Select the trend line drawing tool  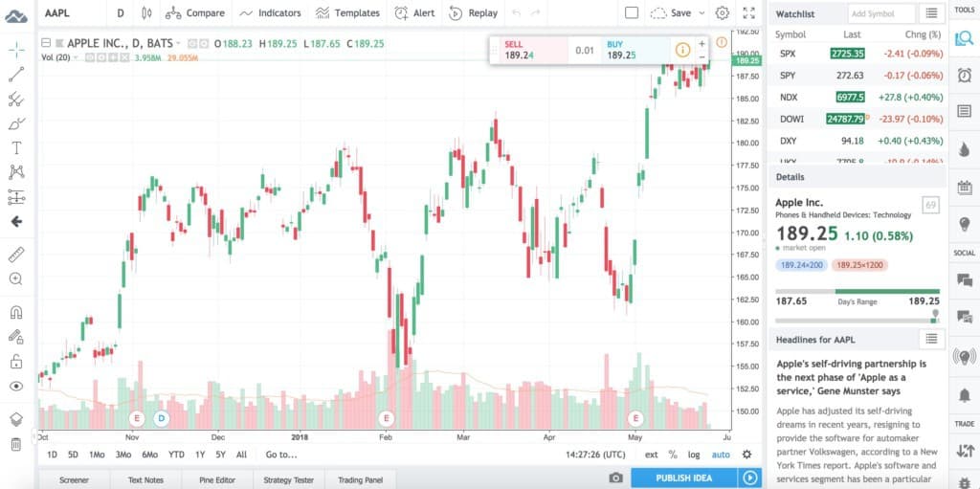pos(16,74)
